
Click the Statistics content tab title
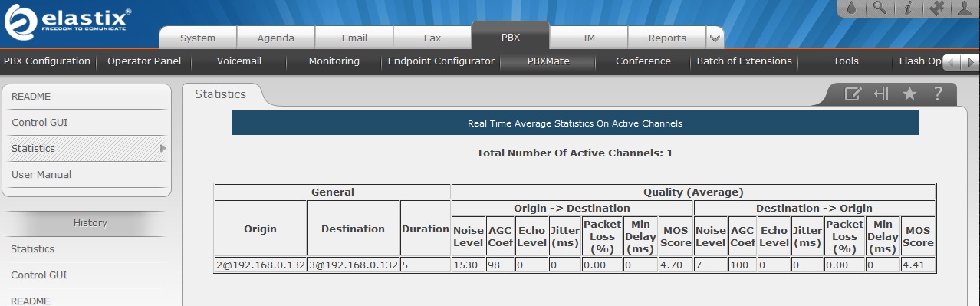pyautogui.click(x=220, y=94)
